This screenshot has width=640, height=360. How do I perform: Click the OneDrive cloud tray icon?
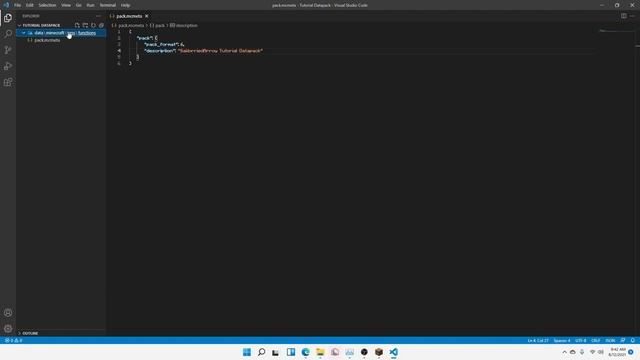click(573, 352)
